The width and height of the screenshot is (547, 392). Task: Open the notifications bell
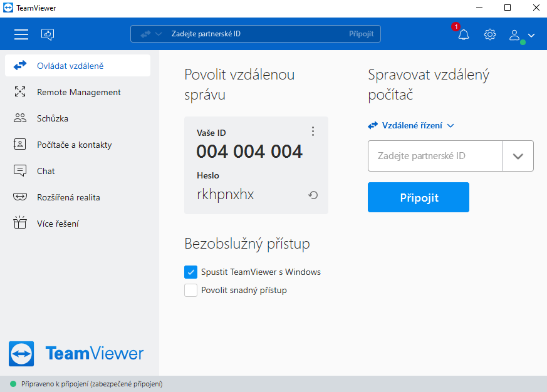click(463, 34)
